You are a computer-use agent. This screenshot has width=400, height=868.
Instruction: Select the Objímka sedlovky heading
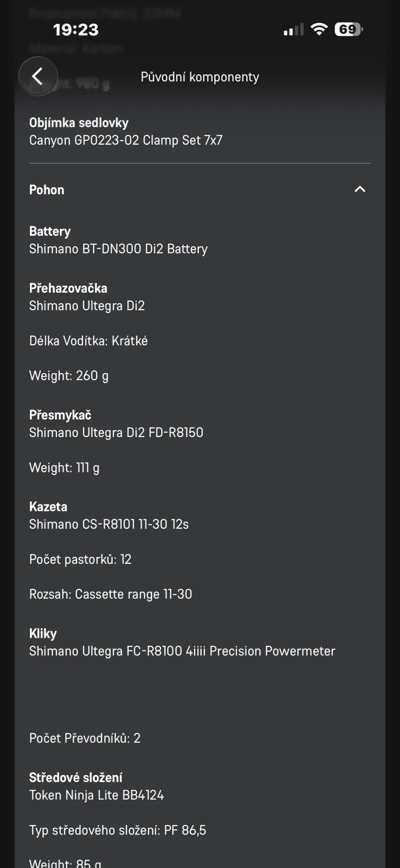click(79, 123)
